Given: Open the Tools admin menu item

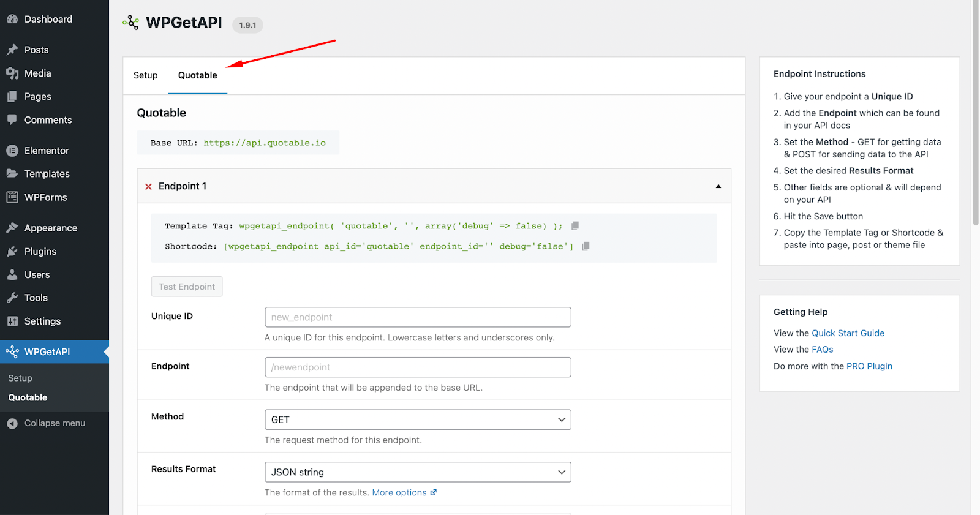Looking at the screenshot, I should 36,298.
